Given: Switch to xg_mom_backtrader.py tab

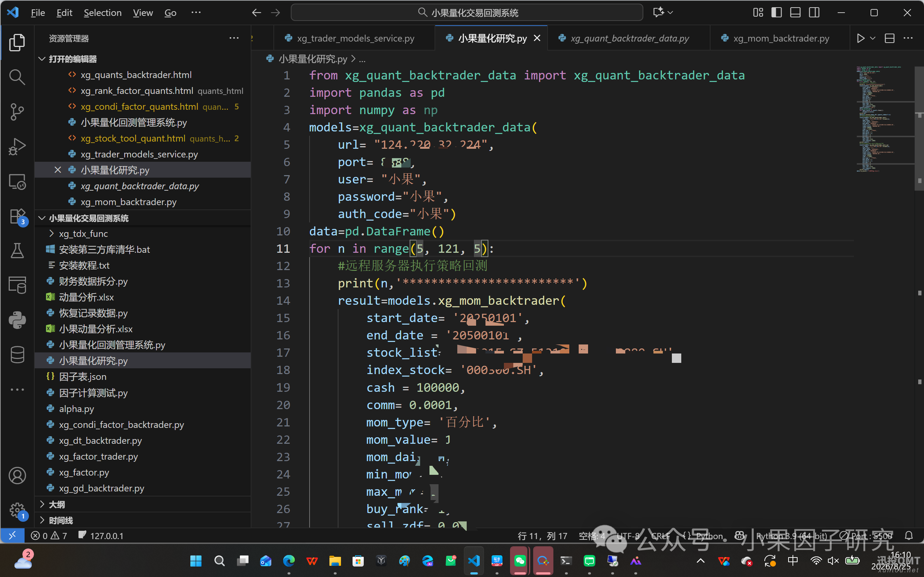Looking at the screenshot, I should click(x=780, y=38).
